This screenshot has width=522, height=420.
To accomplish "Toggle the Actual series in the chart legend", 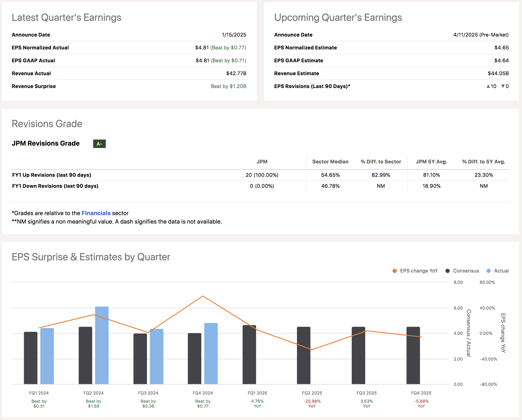I will click(501, 271).
